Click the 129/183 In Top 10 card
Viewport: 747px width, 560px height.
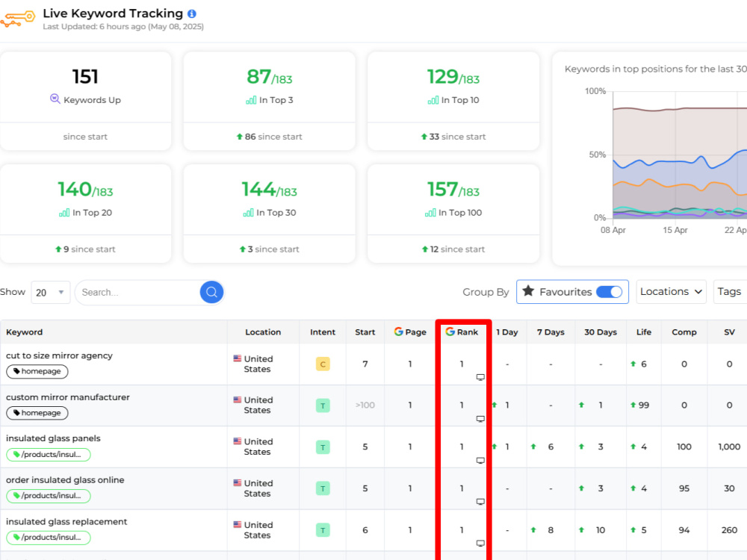tap(453, 101)
